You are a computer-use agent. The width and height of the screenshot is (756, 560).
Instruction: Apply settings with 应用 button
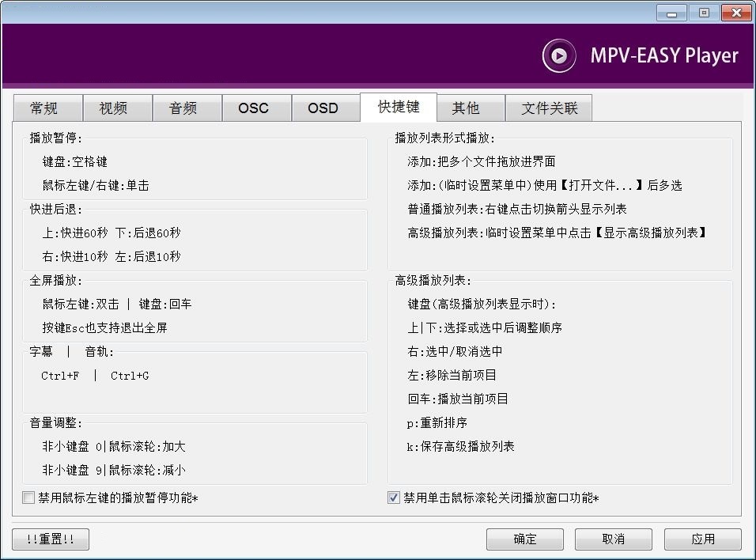click(x=702, y=539)
